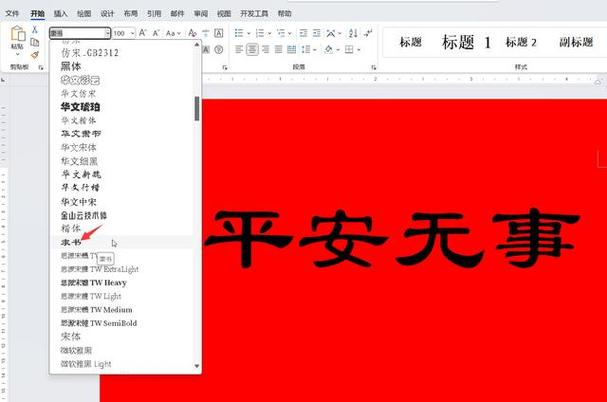
Task: Open the 文件 File tab
Action: (x=12, y=14)
